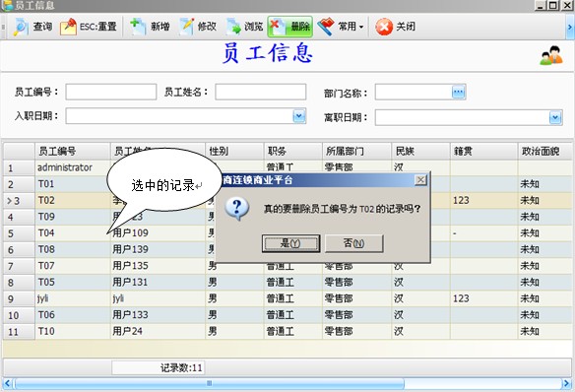
Task: Click the 职务 column header
Action: (292, 151)
